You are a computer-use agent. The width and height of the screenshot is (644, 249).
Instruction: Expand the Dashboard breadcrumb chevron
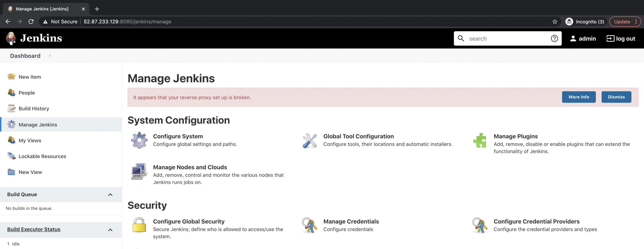pos(50,56)
